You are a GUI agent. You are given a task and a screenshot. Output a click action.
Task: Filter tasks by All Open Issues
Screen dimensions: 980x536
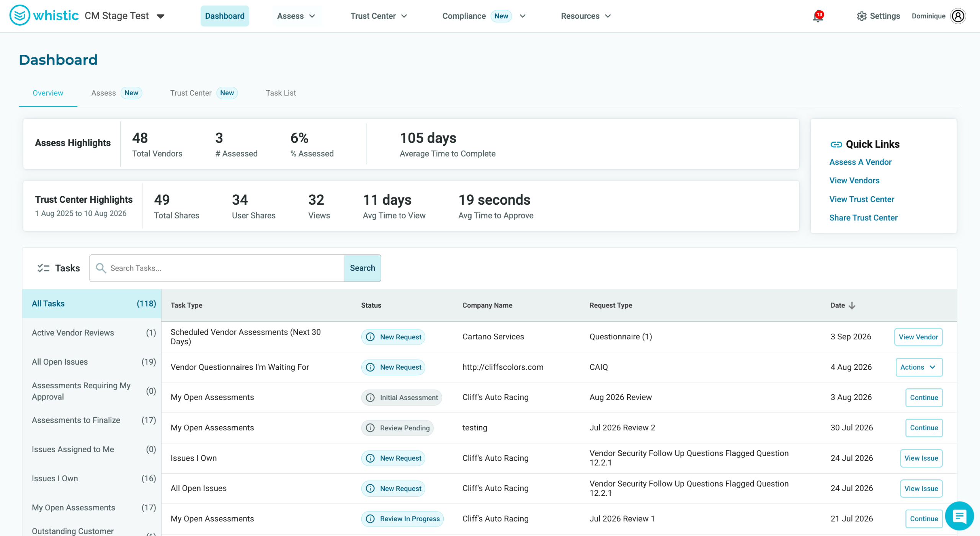92,362
